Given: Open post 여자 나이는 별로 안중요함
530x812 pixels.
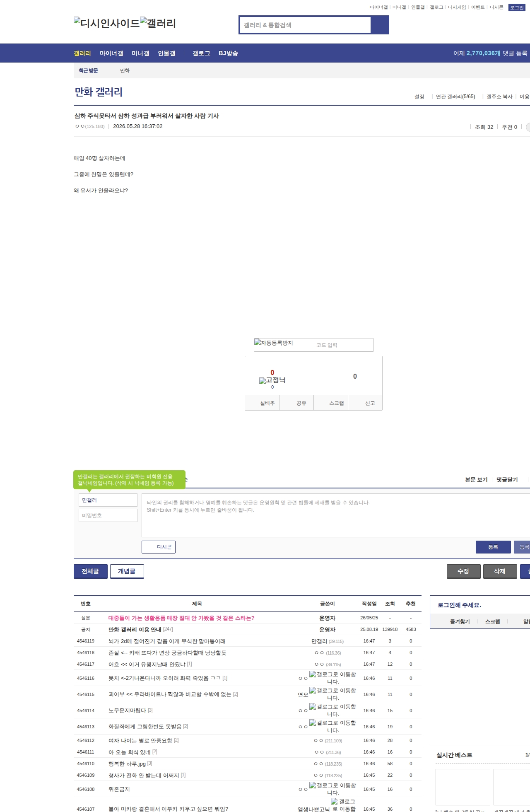Looking at the screenshot, I should 140,740.
